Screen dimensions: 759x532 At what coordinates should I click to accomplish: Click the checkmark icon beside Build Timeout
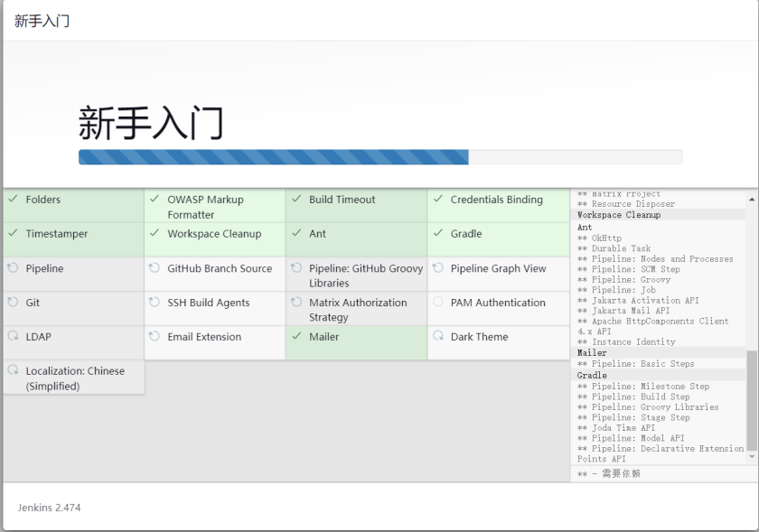296,199
